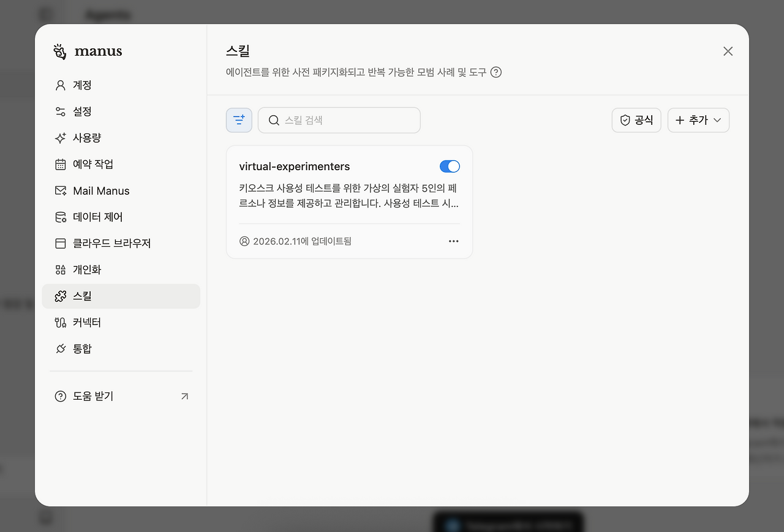Expand the 추가 add dropdown
This screenshot has height=532, width=784.
(x=698, y=120)
